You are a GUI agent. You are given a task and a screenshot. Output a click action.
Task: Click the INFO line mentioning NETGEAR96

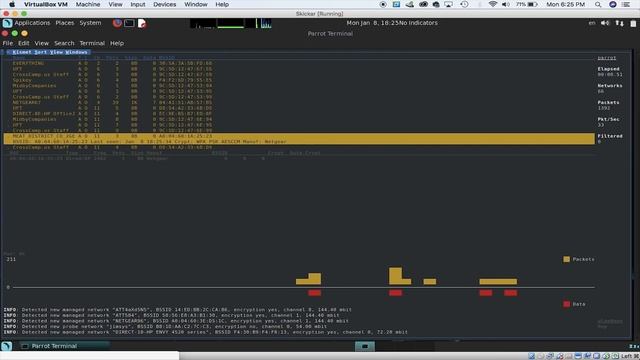pyautogui.click(x=176, y=321)
